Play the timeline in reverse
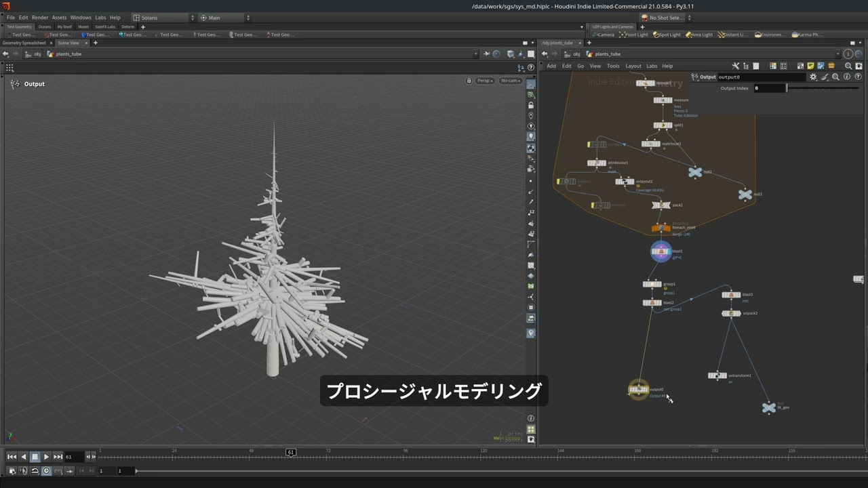This screenshot has height=488, width=868. click(x=23, y=457)
